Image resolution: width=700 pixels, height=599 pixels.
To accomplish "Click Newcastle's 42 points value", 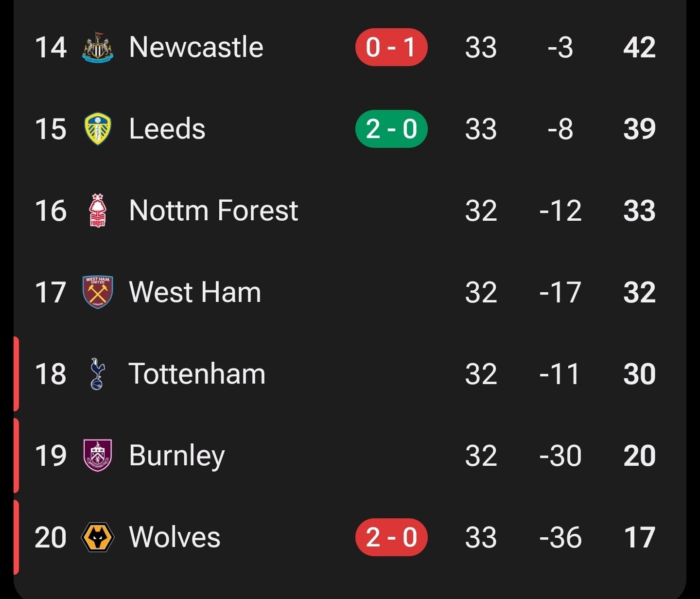I will tap(639, 48).
